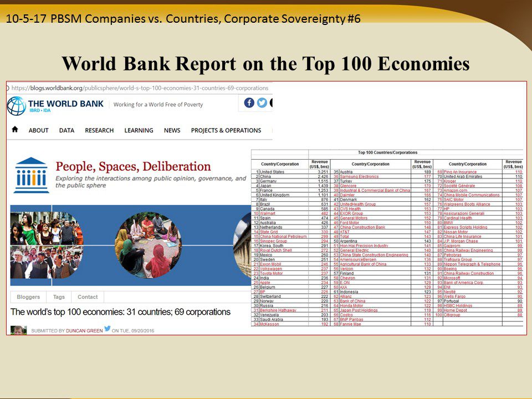Screen dimensions: 532x399
Task: Open the NEWS menu item
Action: point(172,130)
